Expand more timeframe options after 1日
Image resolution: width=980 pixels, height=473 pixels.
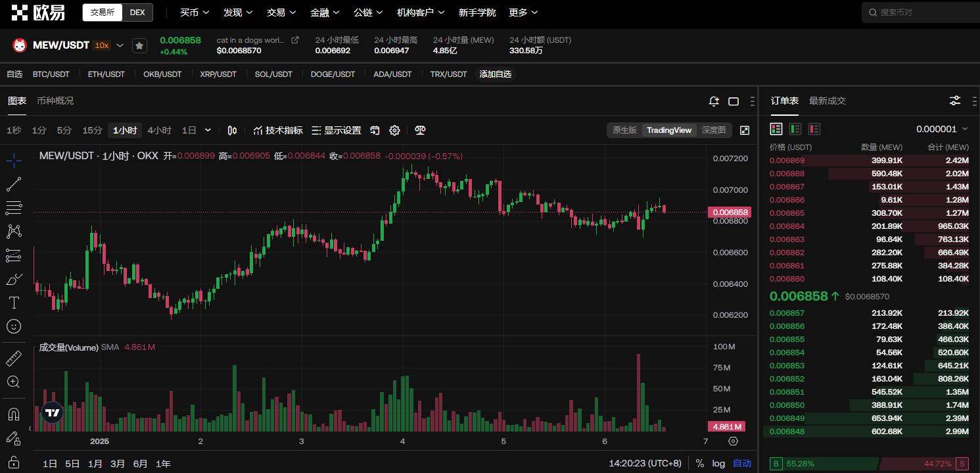click(208, 130)
